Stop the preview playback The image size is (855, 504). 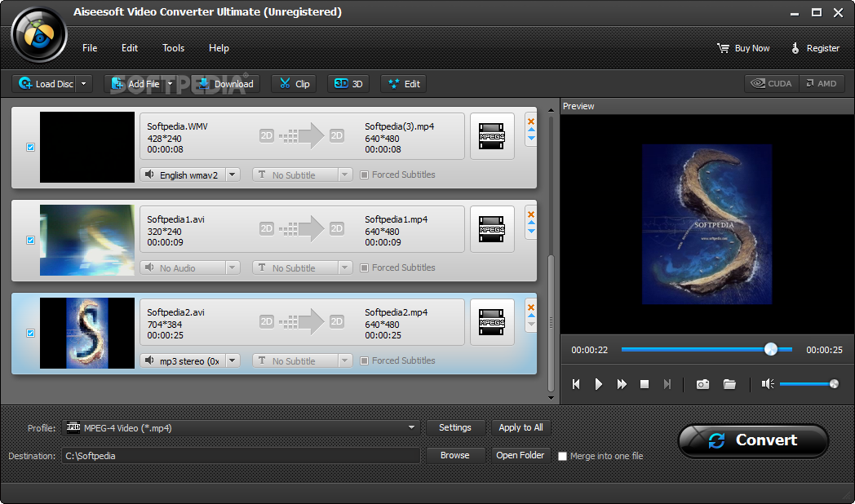tap(644, 384)
